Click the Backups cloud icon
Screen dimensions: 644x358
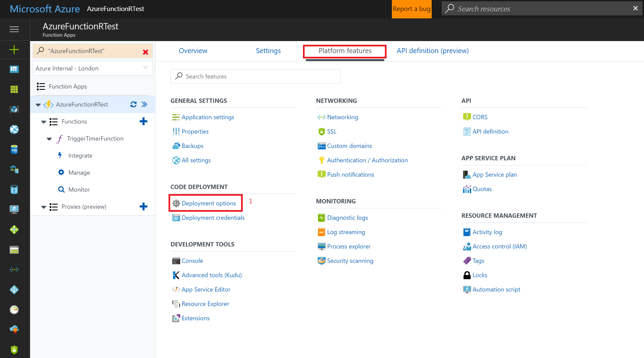coord(176,146)
